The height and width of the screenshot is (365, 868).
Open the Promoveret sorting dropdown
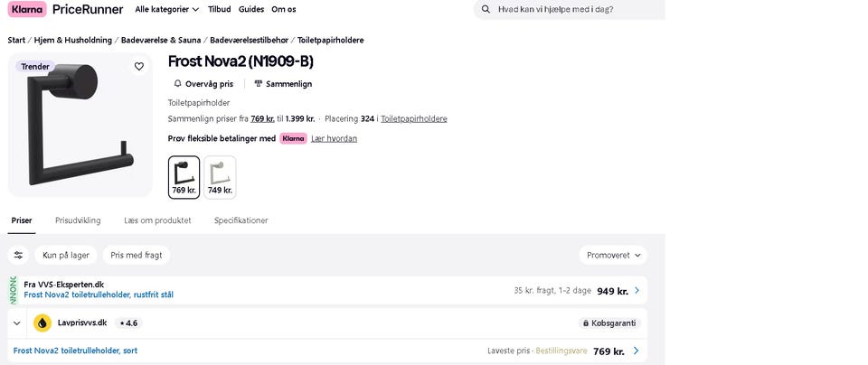click(613, 255)
